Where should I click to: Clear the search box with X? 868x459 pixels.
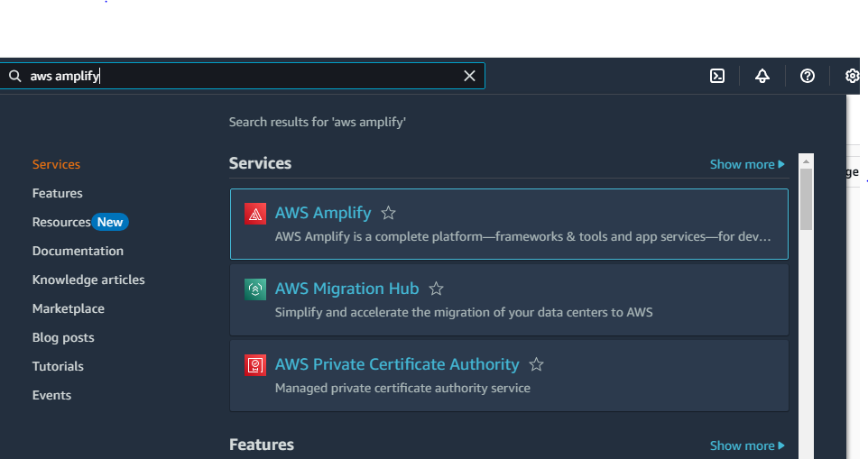click(x=469, y=76)
